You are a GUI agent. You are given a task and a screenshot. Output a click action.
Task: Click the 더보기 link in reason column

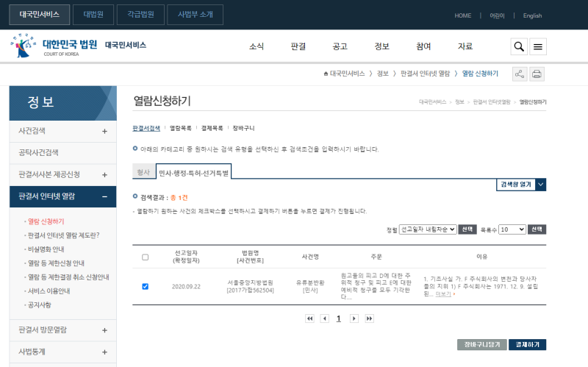click(x=443, y=294)
